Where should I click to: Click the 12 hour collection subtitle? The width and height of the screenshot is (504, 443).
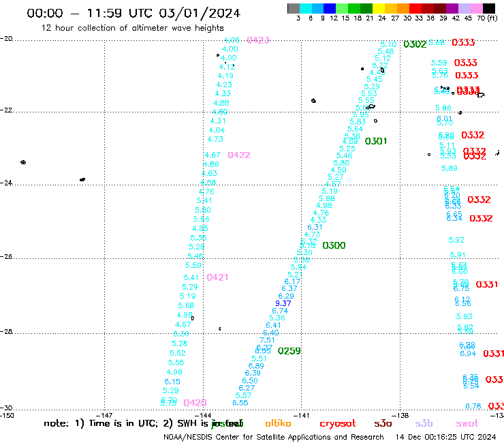click(132, 28)
